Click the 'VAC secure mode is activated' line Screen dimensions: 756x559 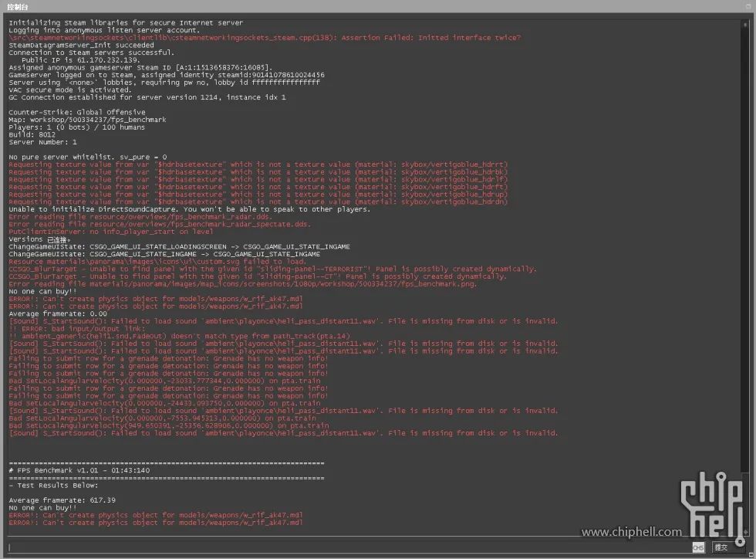[x=70, y=90]
